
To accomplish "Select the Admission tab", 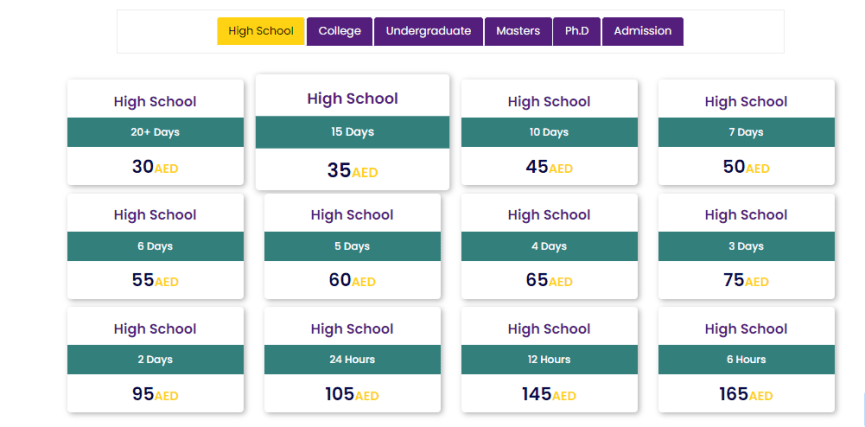I will (643, 31).
